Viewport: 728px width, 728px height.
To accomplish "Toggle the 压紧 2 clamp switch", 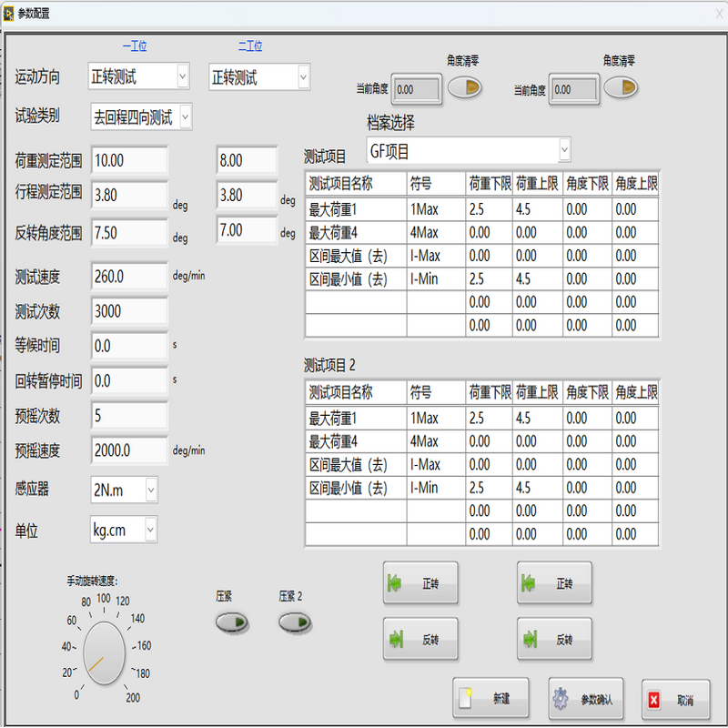I will [295, 622].
